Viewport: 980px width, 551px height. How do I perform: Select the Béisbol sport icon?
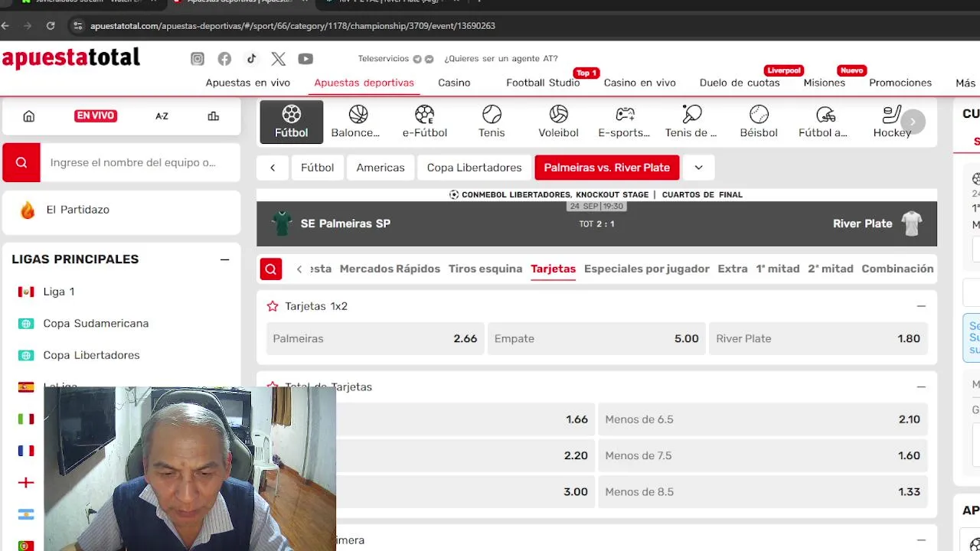click(759, 122)
